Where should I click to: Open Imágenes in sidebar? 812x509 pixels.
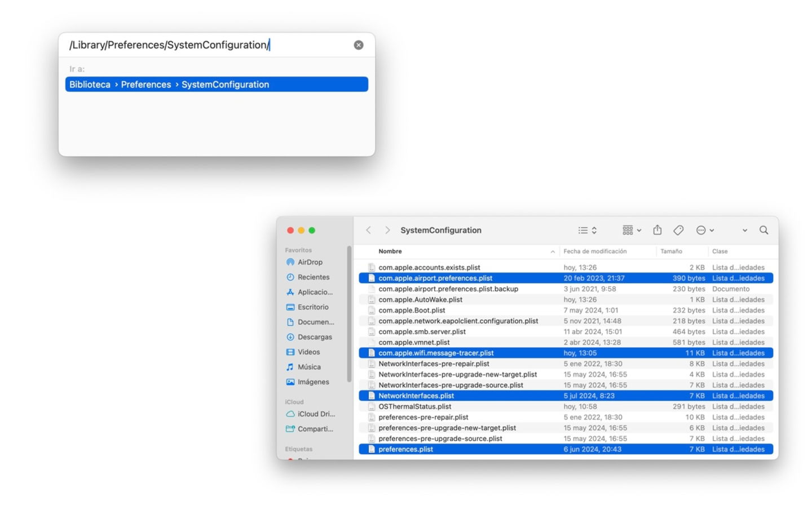pyautogui.click(x=313, y=382)
